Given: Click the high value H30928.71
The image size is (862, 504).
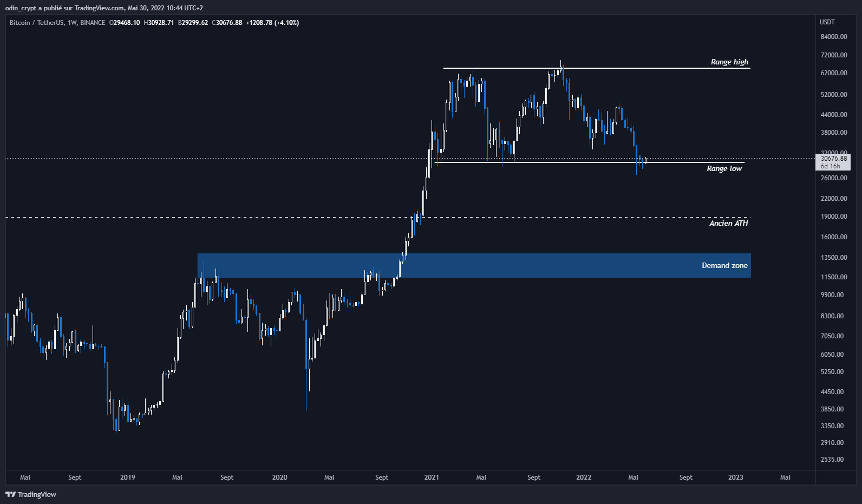Looking at the screenshot, I should click(x=159, y=23).
